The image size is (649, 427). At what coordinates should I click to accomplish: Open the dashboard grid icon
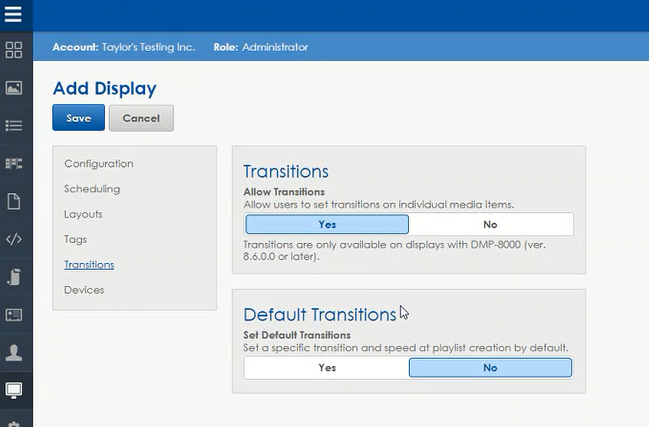tap(14, 49)
